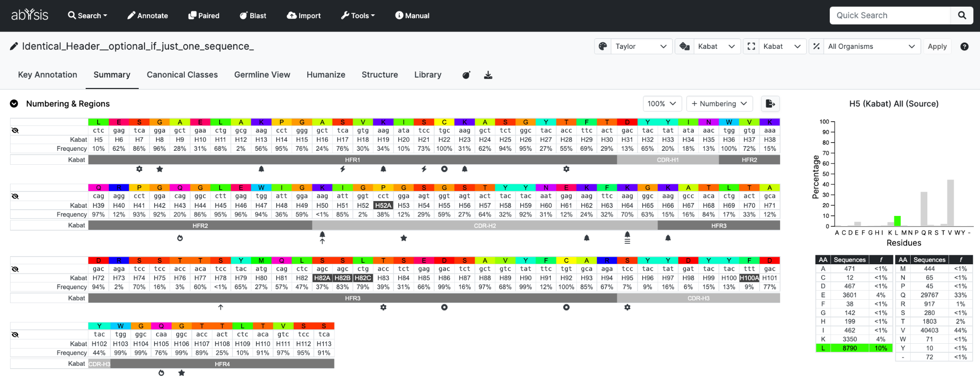Click the magnifier button of Quick Search
The width and height of the screenshot is (980, 383).
coord(962,15)
